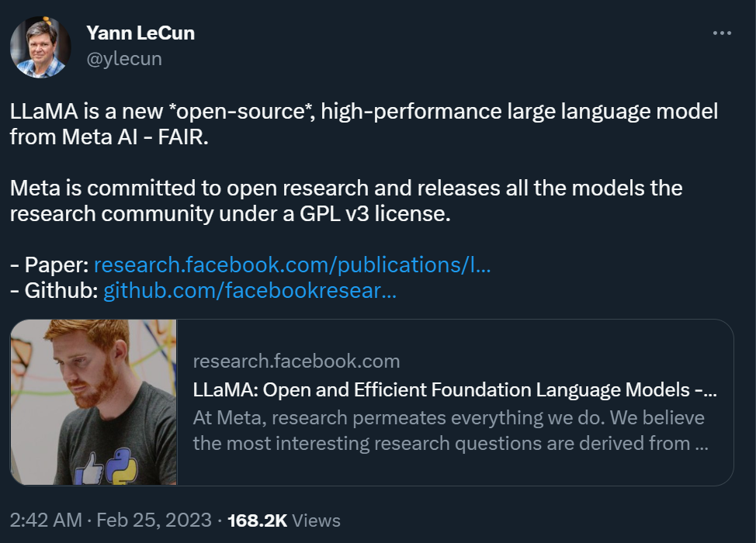Click the 2:42 AM timestamp
The width and height of the screenshot is (756, 543).
coord(45,520)
